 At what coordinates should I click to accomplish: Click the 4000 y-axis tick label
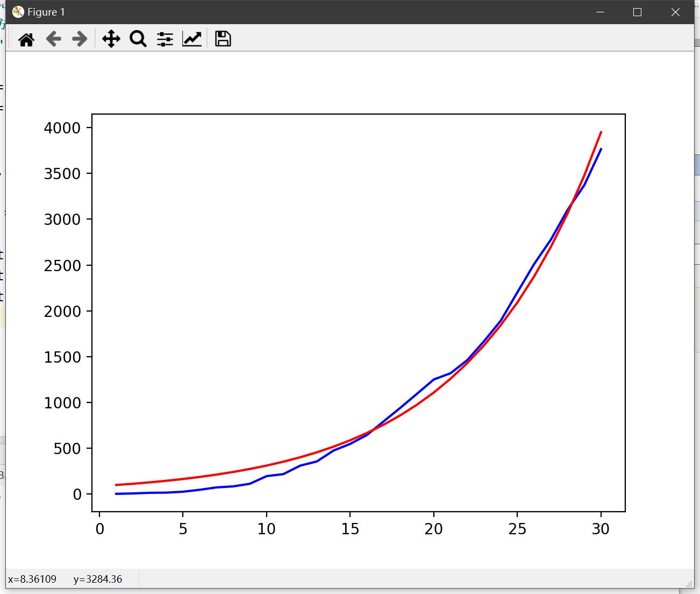62,128
